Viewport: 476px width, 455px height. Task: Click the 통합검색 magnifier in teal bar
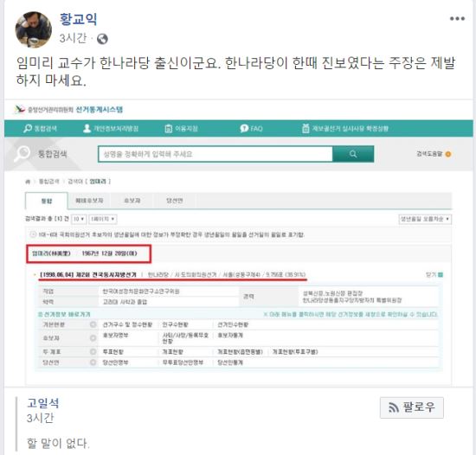coord(28,128)
